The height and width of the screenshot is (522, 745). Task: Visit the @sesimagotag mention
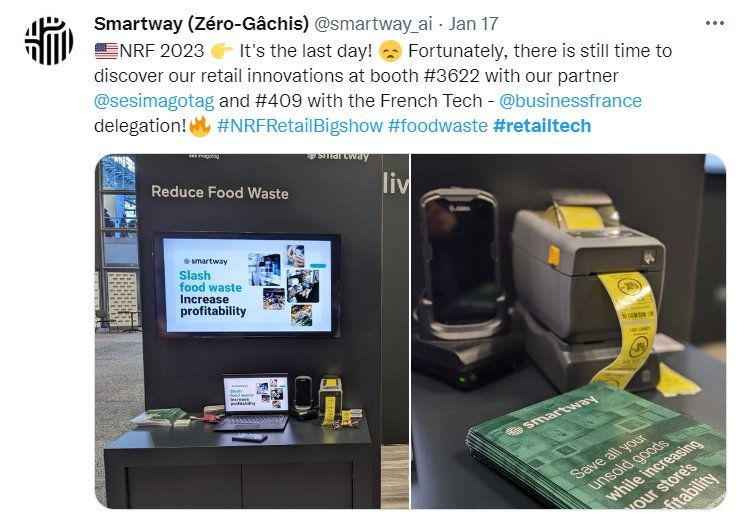pyautogui.click(x=154, y=101)
